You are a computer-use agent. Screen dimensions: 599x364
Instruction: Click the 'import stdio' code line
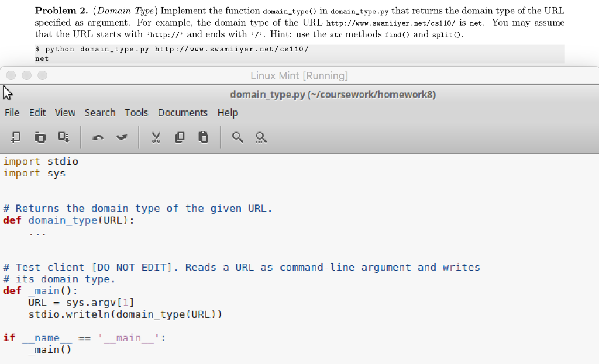tap(41, 161)
